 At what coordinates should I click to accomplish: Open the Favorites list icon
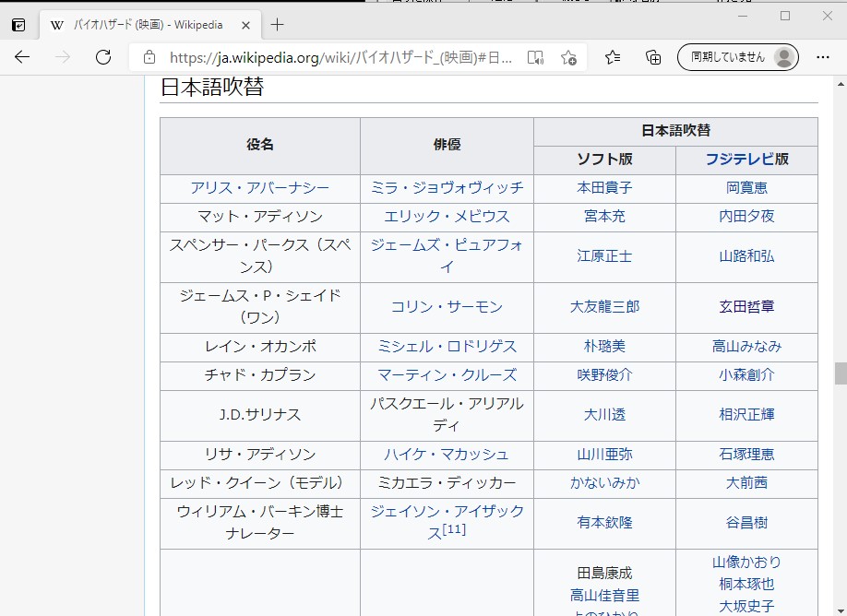click(613, 56)
